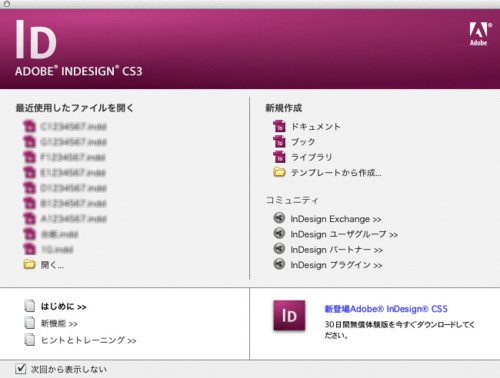Click the Adobe logo in header
This screenshot has height=378, width=500.
pos(480,34)
